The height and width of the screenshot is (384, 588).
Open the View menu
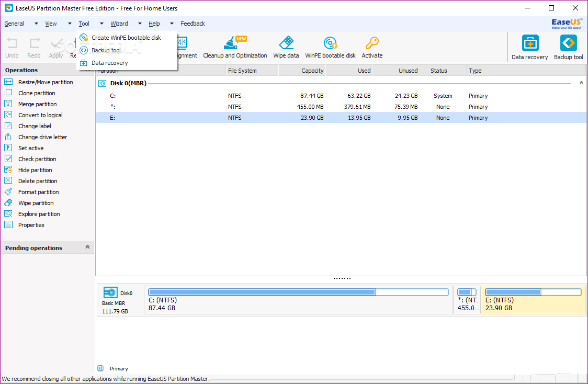[51, 24]
